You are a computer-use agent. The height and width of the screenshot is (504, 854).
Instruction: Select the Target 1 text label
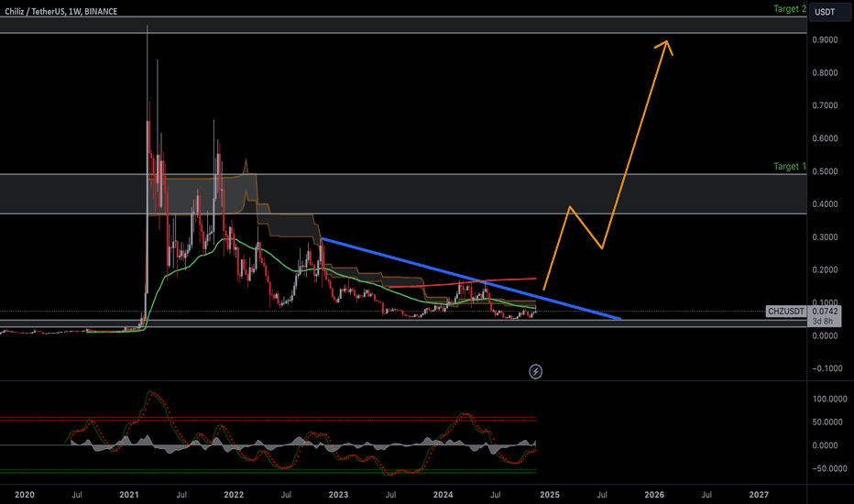click(789, 166)
